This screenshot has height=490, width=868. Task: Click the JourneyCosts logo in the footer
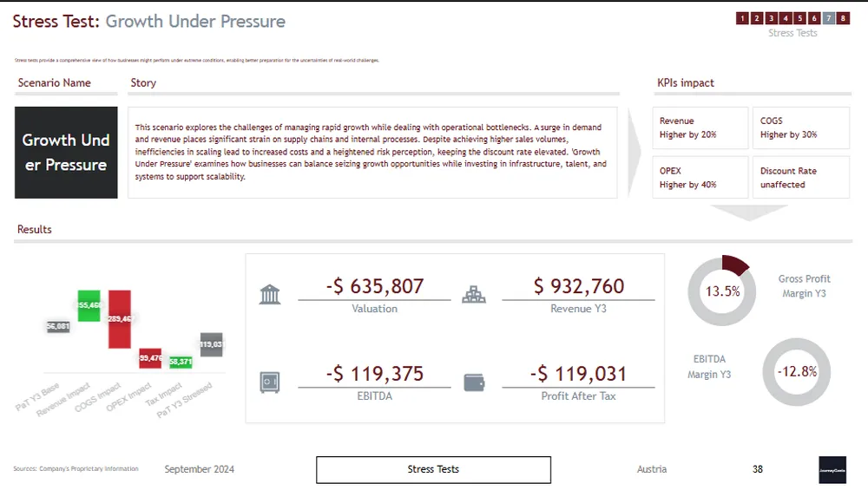coord(832,469)
